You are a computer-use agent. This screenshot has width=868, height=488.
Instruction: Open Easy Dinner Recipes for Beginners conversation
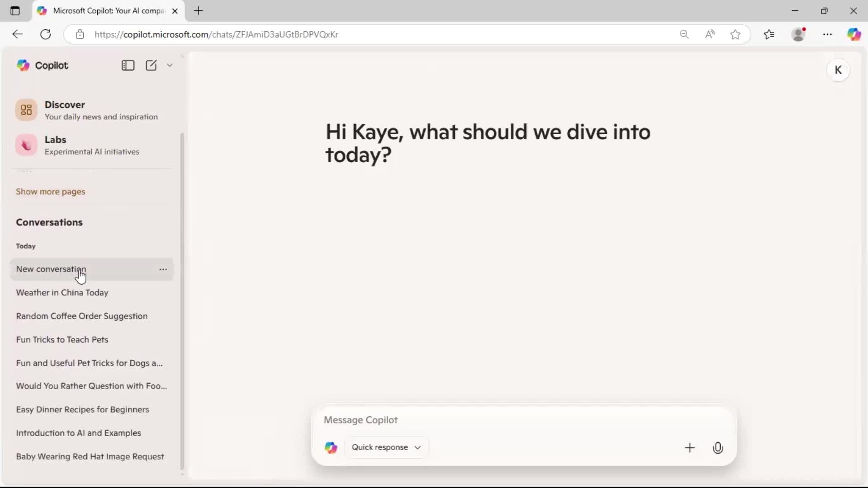tap(91, 410)
